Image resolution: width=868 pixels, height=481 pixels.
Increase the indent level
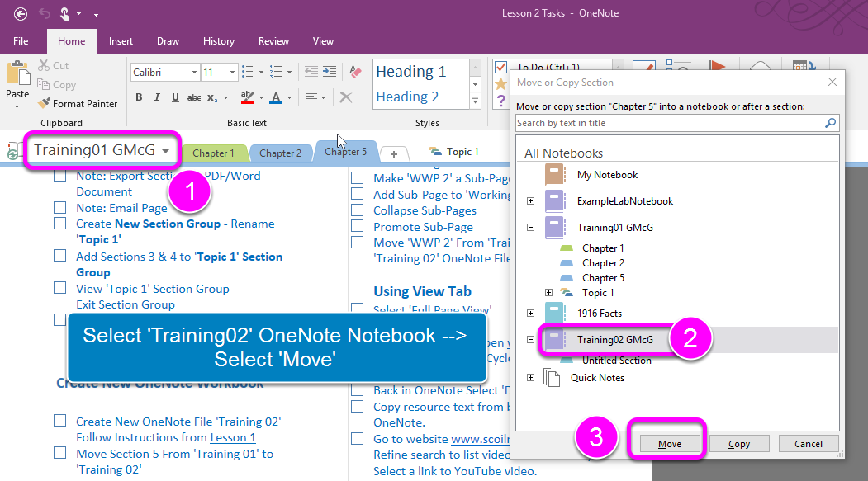pos(330,71)
